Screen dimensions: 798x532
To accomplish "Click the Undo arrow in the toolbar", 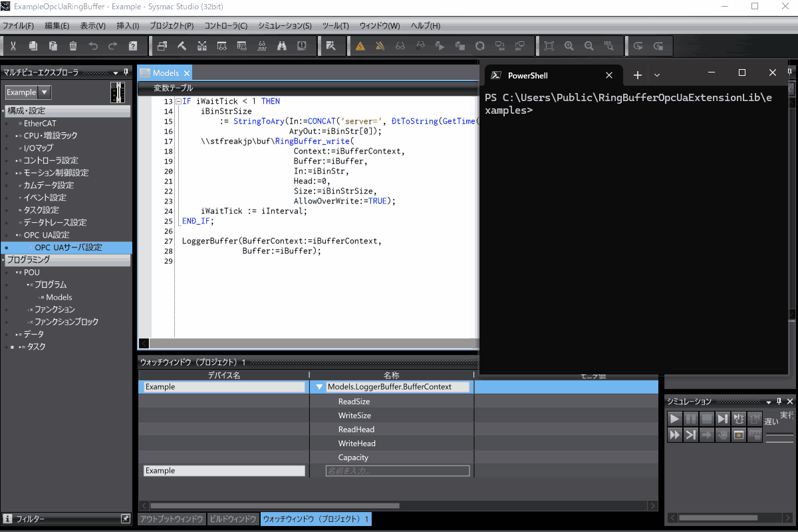I will pos(93,46).
